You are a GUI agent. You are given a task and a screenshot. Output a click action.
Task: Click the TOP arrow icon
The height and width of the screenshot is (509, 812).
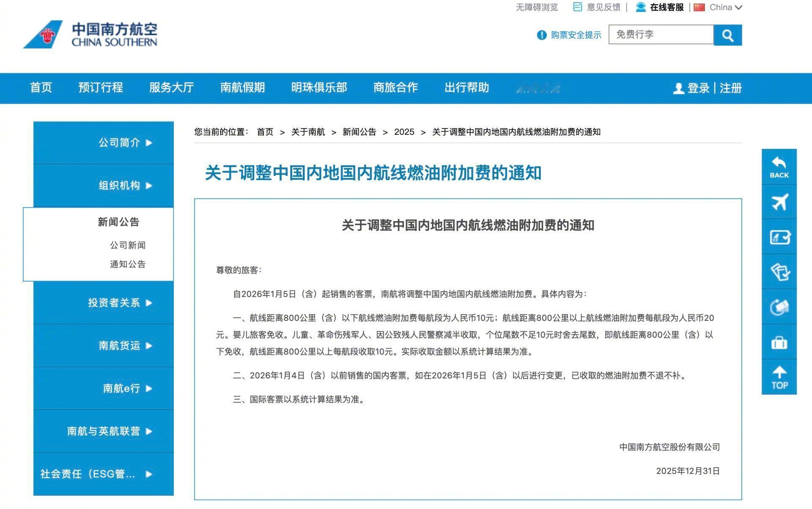(x=779, y=377)
